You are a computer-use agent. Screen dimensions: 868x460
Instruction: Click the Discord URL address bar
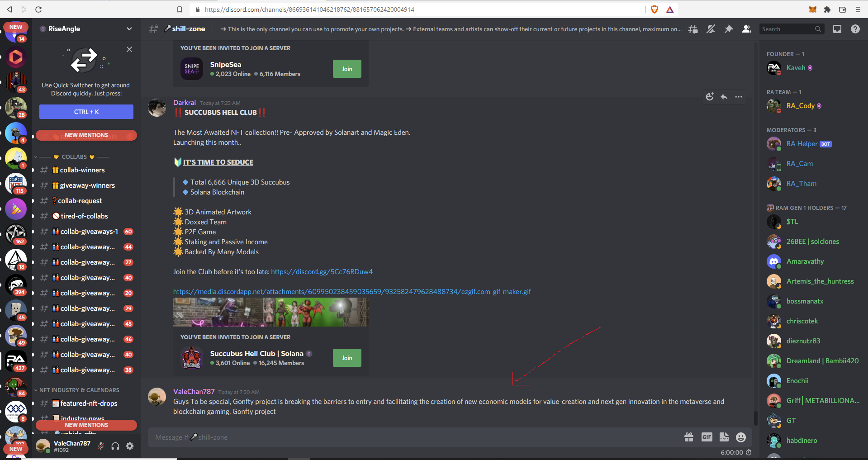point(416,9)
